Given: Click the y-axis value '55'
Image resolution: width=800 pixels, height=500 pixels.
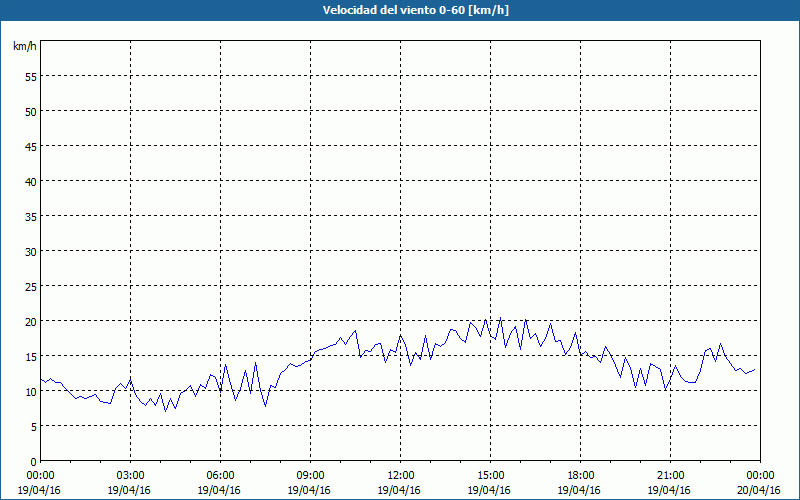Looking at the screenshot, I should [31, 77].
